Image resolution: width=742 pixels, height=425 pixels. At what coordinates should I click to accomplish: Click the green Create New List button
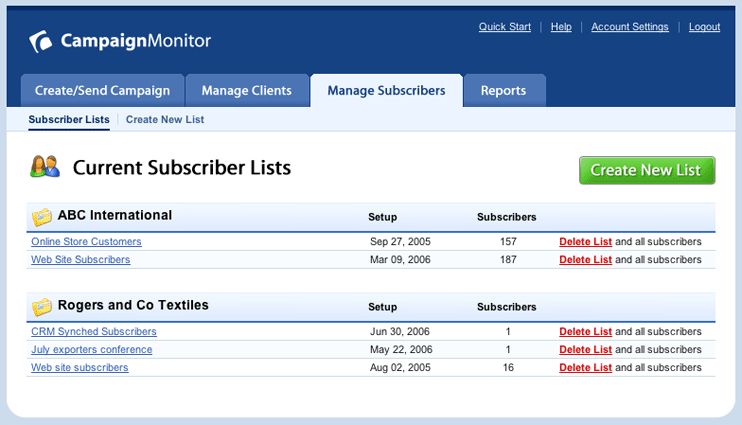tap(647, 170)
